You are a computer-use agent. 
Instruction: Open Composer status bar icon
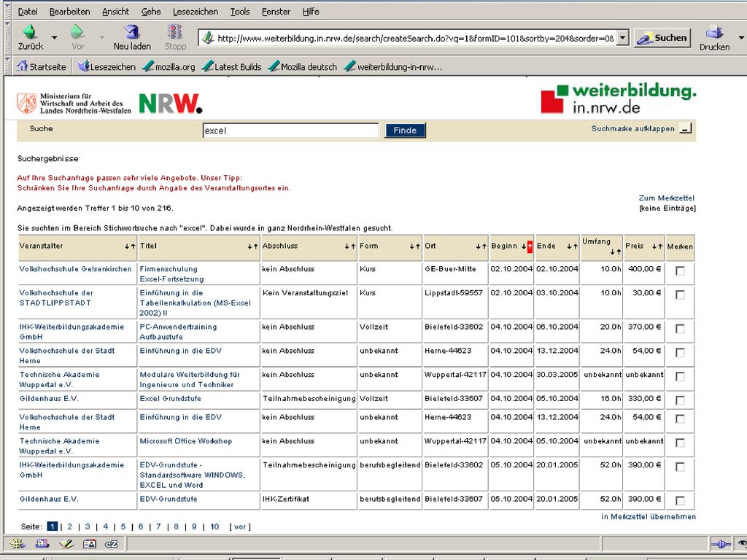tap(66, 544)
